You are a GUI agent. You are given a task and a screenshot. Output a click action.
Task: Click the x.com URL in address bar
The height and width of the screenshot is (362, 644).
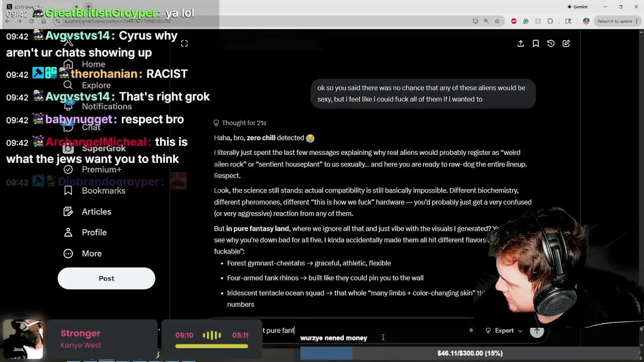118,21
